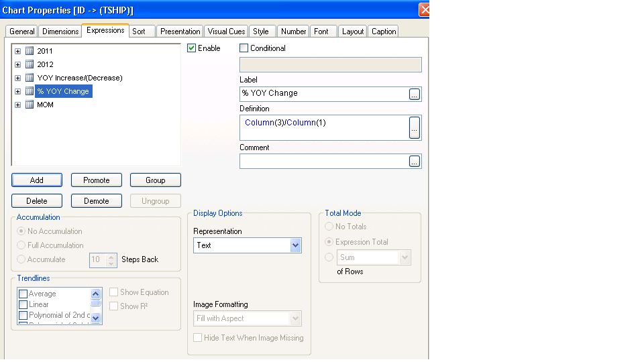The height and width of the screenshot is (362, 644).
Task: Select the Accumulate steps back radio button
Action: click(x=21, y=259)
